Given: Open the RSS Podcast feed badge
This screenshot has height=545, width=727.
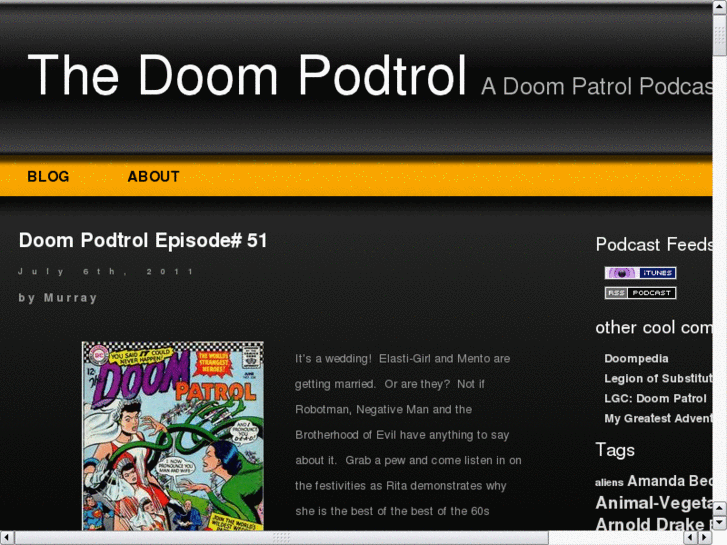Looking at the screenshot, I should point(640,293).
